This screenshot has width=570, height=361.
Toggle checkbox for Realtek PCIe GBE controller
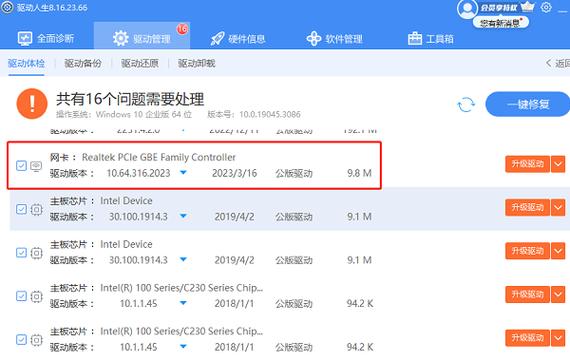tap(21, 166)
